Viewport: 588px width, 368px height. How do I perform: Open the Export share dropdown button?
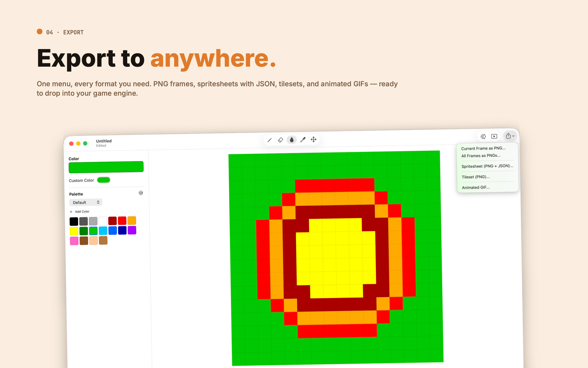coord(510,136)
